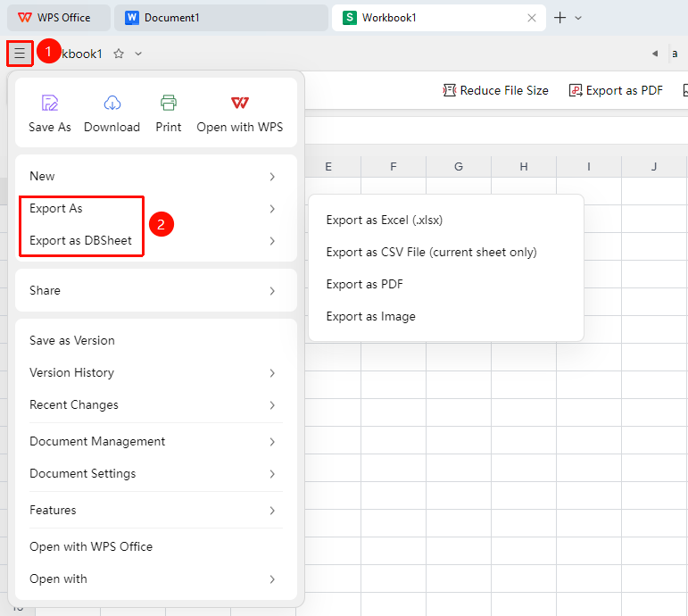This screenshot has width=688, height=616.
Task: Expand the New submenu arrow
Action: pos(272,177)
